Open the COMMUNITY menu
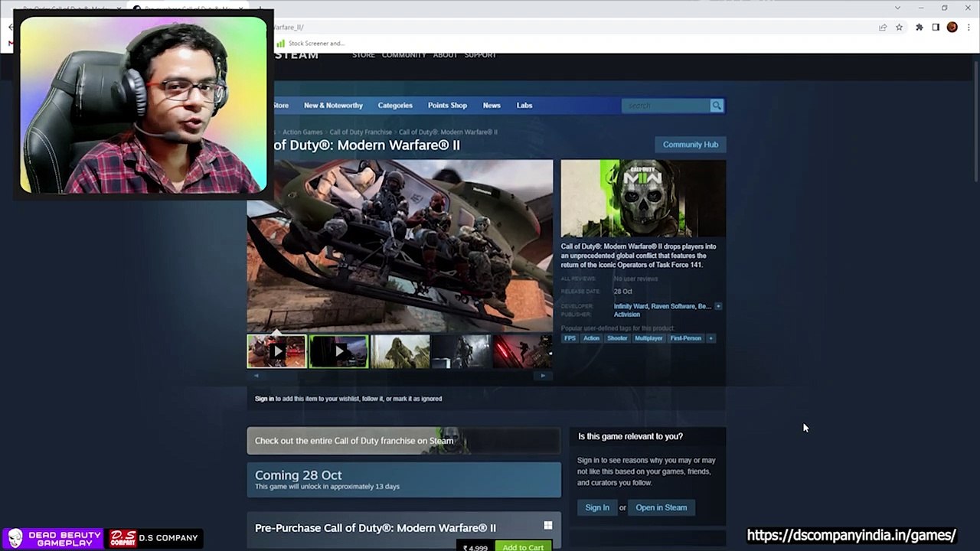Screen dimensions: 980x551 point(403,55)
